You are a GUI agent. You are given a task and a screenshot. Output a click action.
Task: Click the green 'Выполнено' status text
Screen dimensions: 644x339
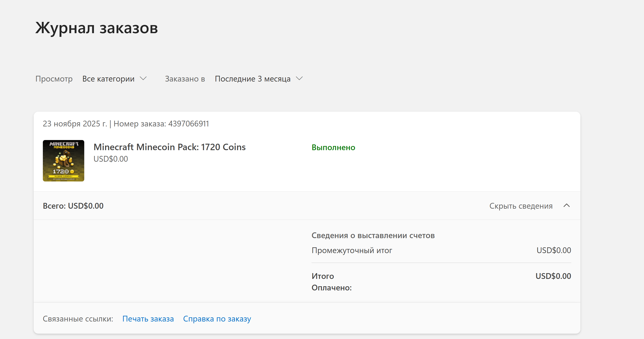(333, 147)
